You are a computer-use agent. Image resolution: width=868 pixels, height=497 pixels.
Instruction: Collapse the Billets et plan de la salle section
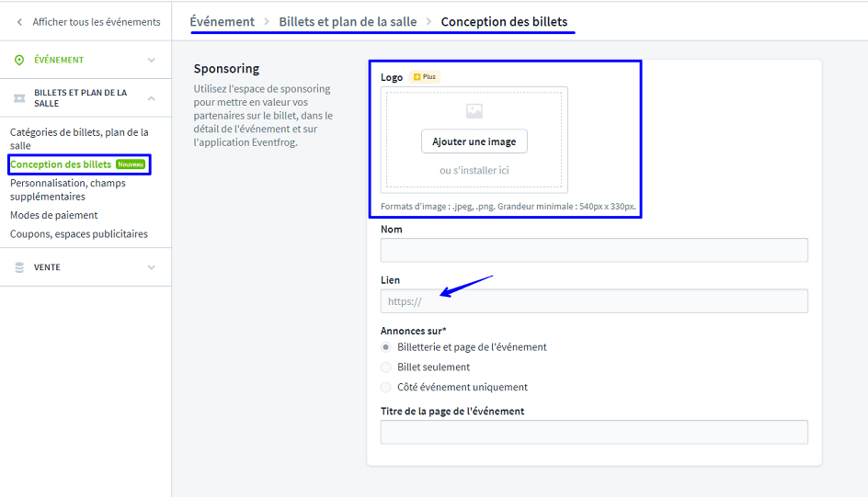(152, 97)
